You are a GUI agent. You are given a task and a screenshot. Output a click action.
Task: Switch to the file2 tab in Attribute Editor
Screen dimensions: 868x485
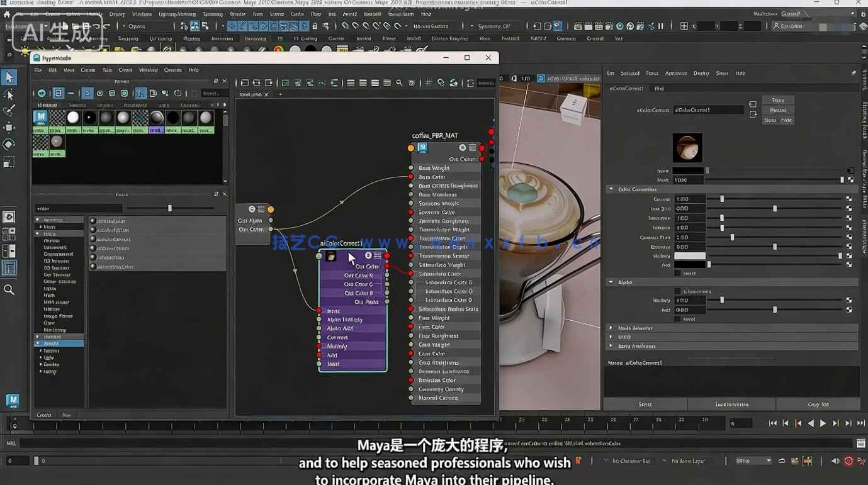[659, 89]
